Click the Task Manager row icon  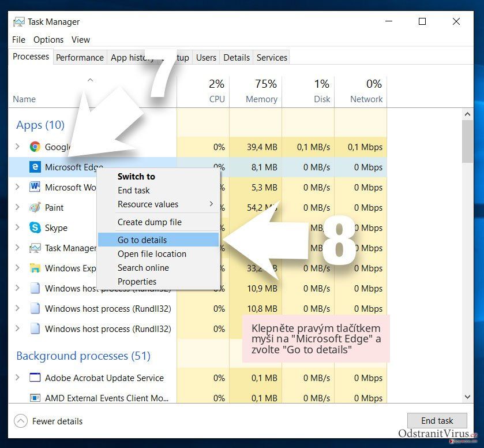tap(35, 248)
